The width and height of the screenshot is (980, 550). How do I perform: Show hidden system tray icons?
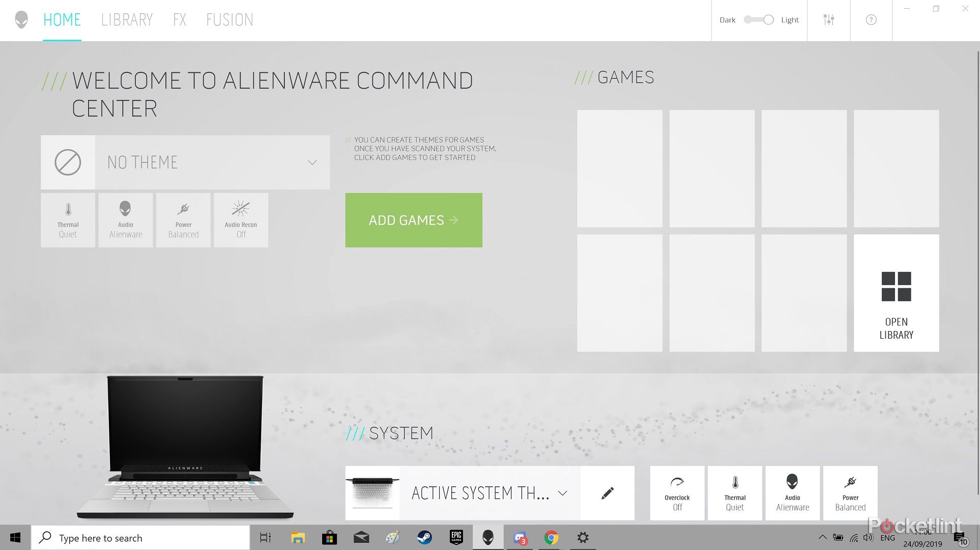[x=822, y=537]
